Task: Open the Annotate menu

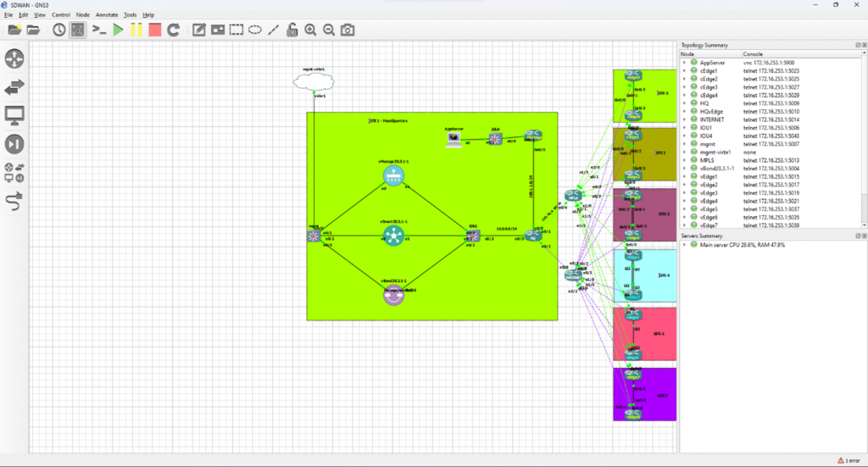Action: [x=107, y=14]
